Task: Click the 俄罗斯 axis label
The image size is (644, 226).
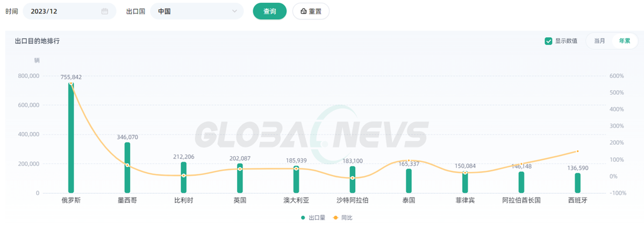Action: tap(71, 201)
